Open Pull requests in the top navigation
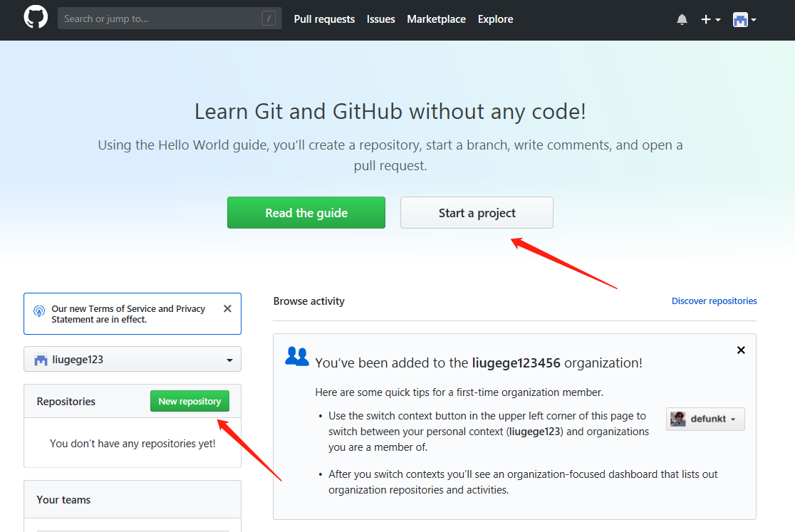The width and height of the screenshot is (795, 532). coord(324,19)
